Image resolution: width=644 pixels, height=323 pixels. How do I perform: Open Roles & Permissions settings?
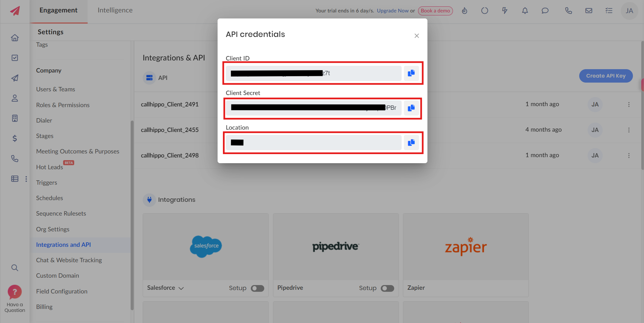pyautogui.click(x=63, y=105)
